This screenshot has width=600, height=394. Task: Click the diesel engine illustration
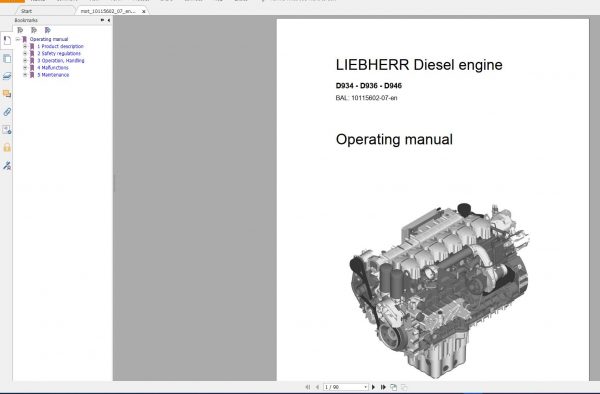[x=440, y=291]
